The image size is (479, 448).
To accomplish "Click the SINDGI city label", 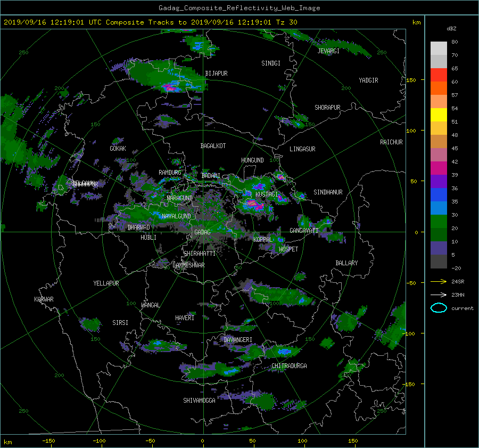I will click(x=271, y=63).
